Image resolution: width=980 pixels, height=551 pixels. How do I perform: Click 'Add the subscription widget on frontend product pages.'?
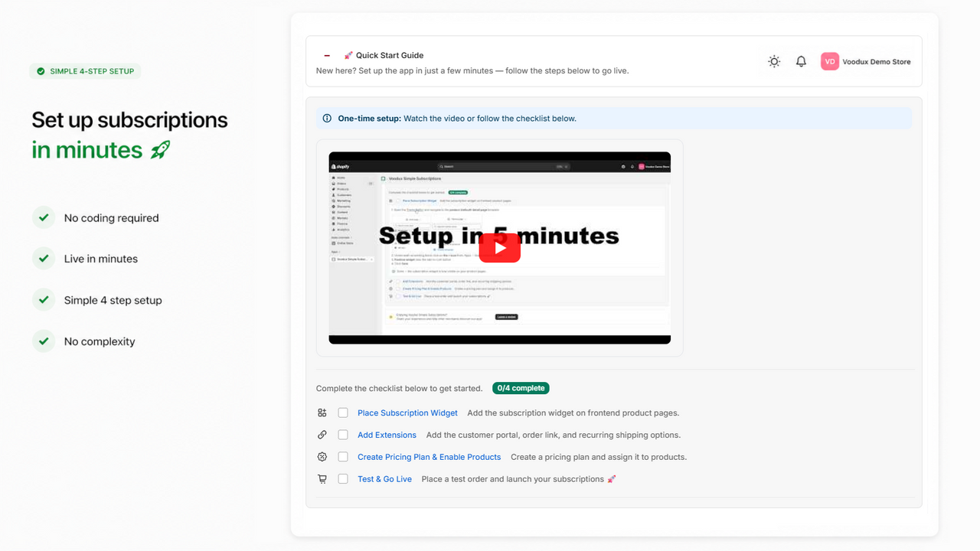pyautogui.click(x=573, y=412)
